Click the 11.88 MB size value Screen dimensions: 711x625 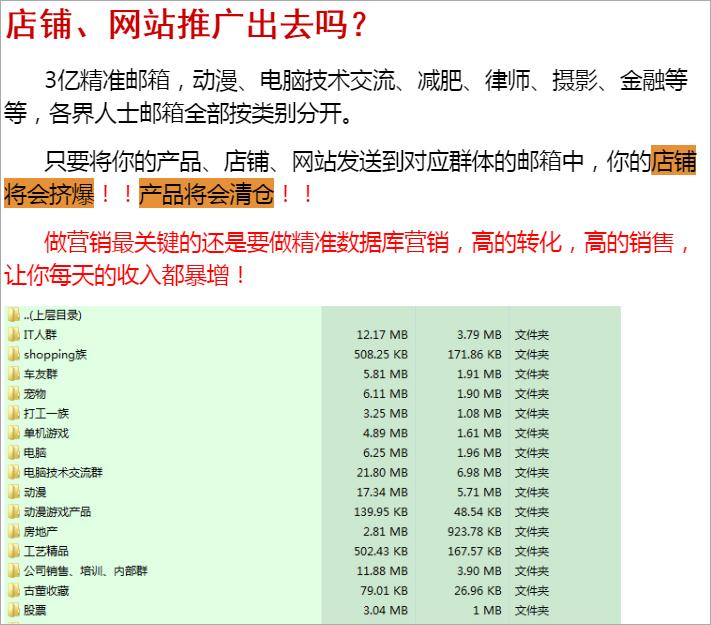[382, 571]
